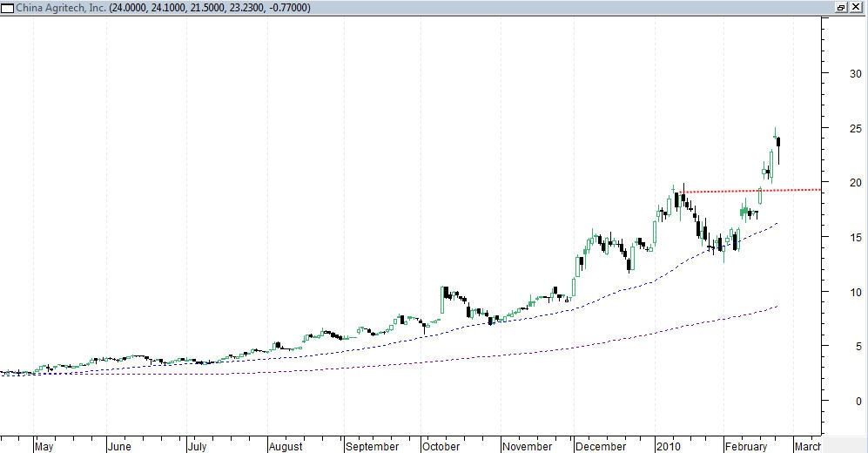
Task: Restore the chart window size
Action: point(841,8)
